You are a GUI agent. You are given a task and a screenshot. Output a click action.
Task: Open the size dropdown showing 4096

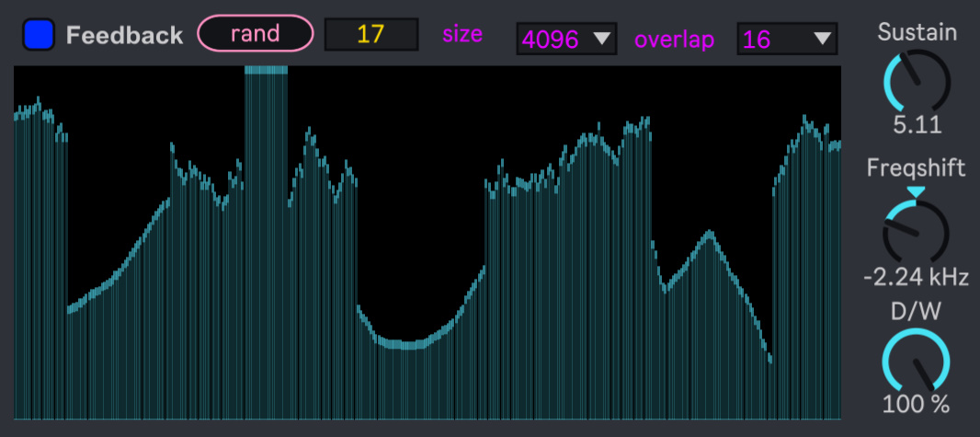coord(565,39)
